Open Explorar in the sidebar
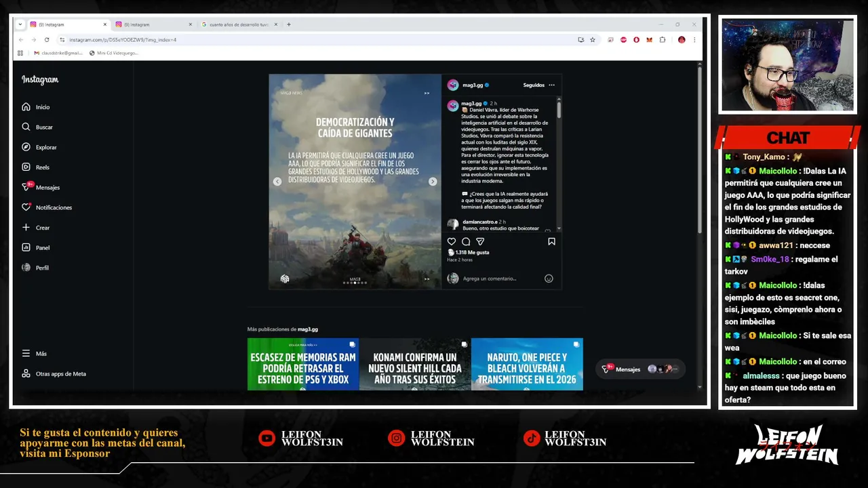Viewport: 868px width, 488px height. (x=39, y=147)
